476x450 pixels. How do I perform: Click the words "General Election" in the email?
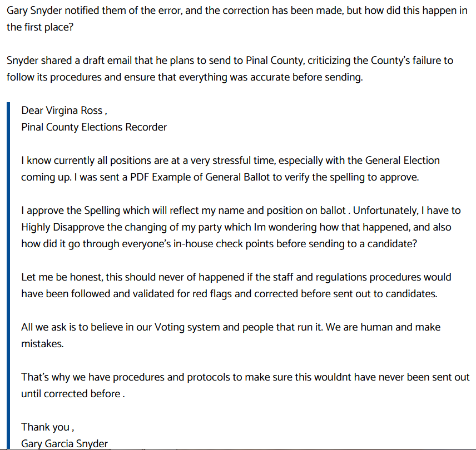point(402,161)
